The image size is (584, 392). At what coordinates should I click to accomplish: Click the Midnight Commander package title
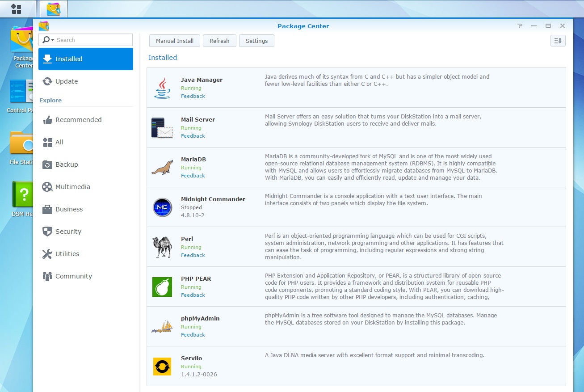213,199
